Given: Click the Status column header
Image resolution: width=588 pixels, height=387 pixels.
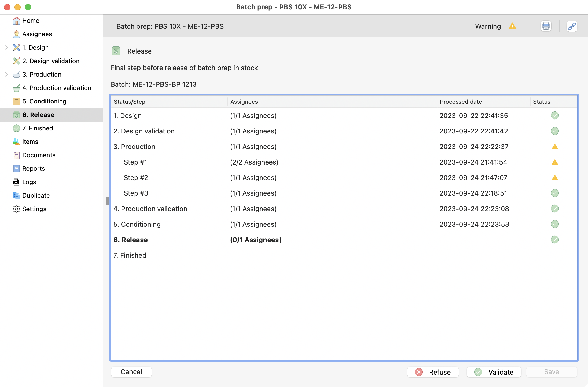Looking at the screenshot, I should click(554, 102).
